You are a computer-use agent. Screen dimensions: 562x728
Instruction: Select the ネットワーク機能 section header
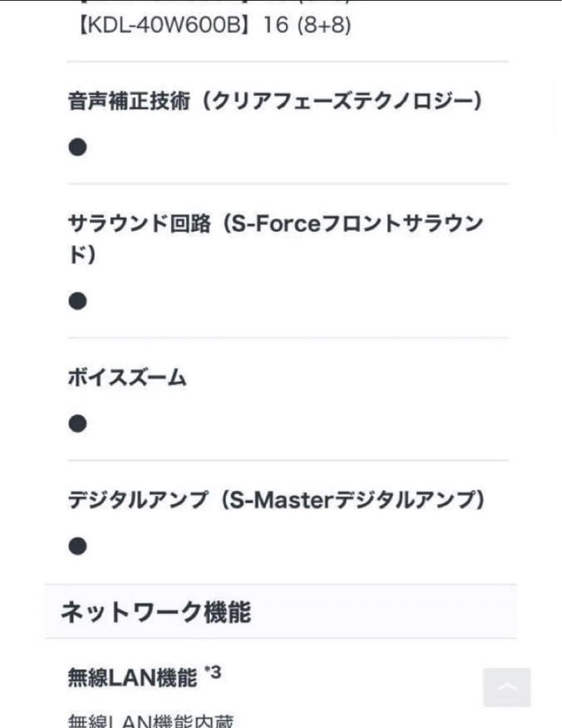[156, 612]
